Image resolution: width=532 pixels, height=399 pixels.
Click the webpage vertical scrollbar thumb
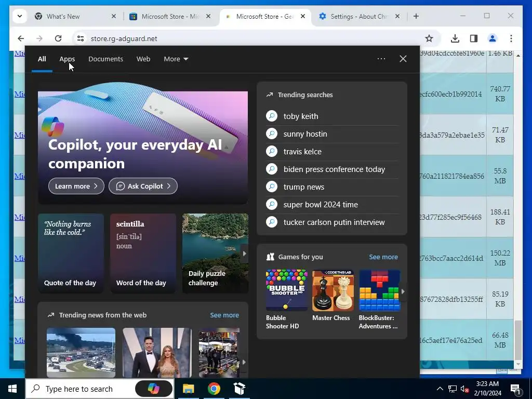pos(518,339)
